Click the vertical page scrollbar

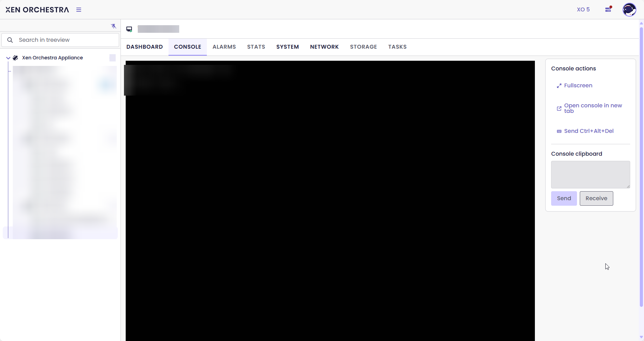click(x=641, y=166)
